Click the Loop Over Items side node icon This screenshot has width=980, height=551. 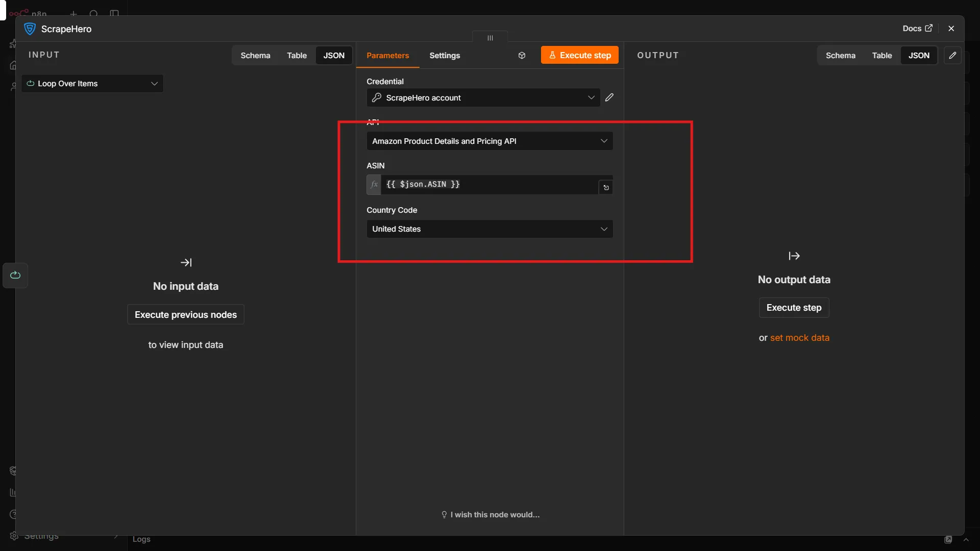[15, 275]
